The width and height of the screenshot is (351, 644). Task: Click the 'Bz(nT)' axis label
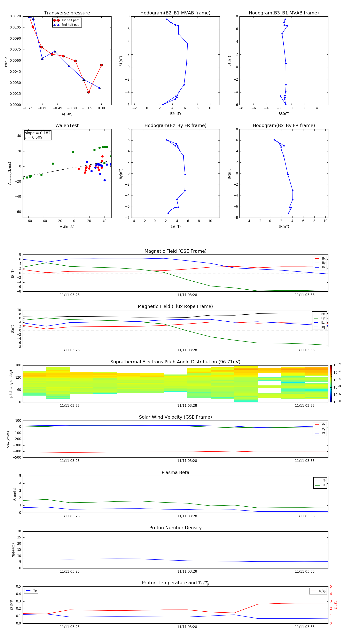coord(175,227)
